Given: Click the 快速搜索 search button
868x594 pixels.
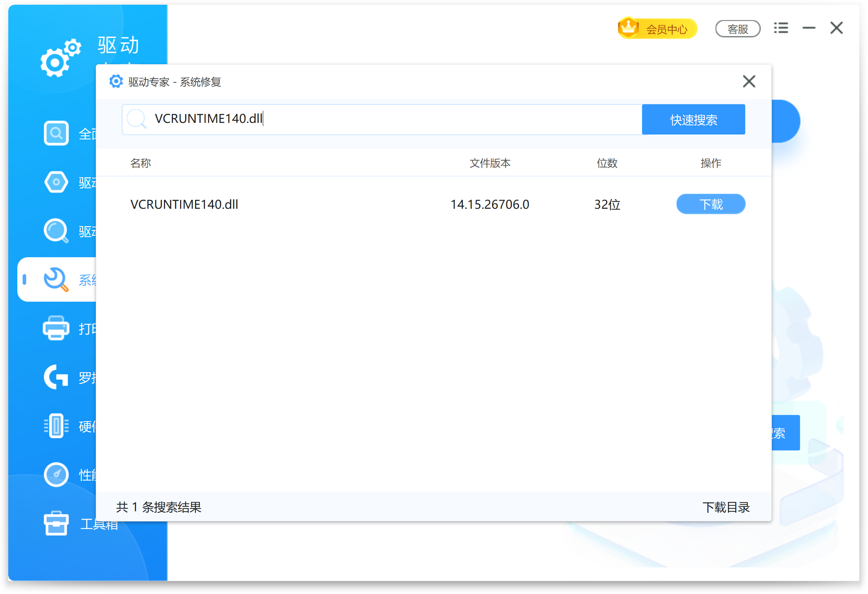Looking at the screenshot, I should pyautogui.click(x=693, y=119).
